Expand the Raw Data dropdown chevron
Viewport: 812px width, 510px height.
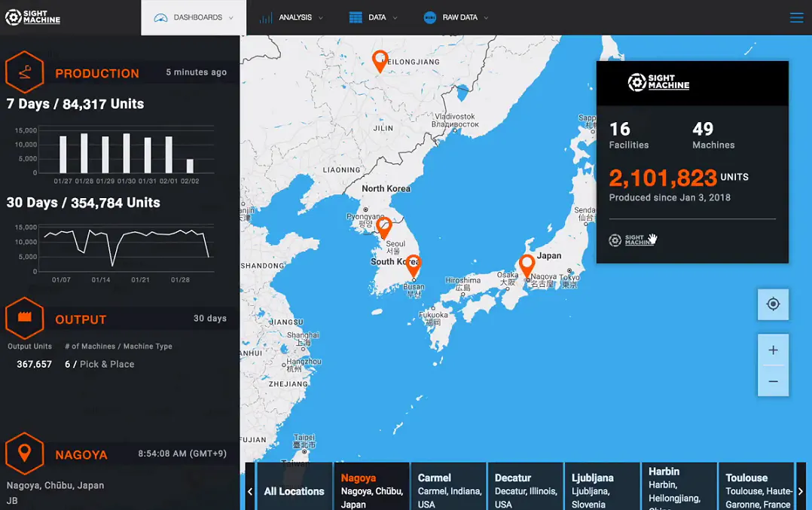(486, 18)
